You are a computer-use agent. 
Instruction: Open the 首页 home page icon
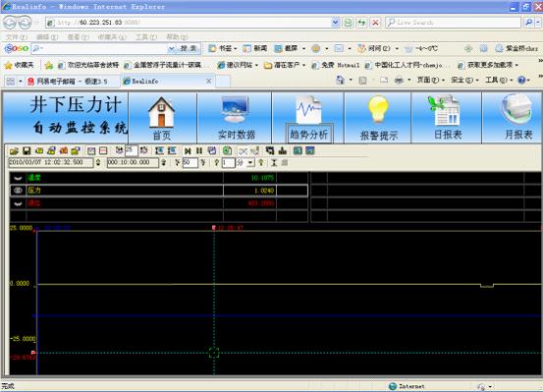click(x=161, y=117)
